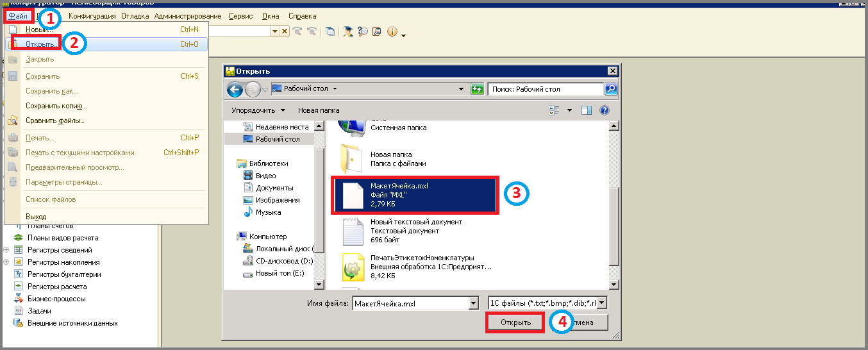Expand the Регистры накопления tree node

[6, 262]
